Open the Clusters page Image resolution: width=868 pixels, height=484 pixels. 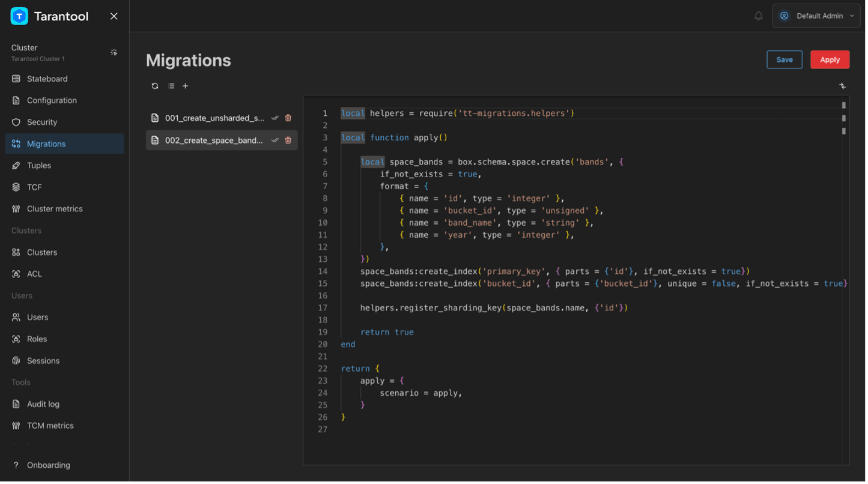click(65, 253)
